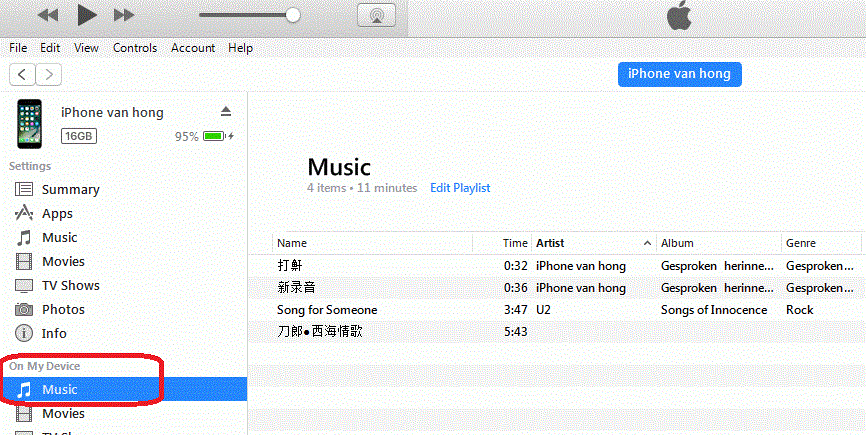
Task: Skip to previous track with rewind button
Action: tap(48, 15)
